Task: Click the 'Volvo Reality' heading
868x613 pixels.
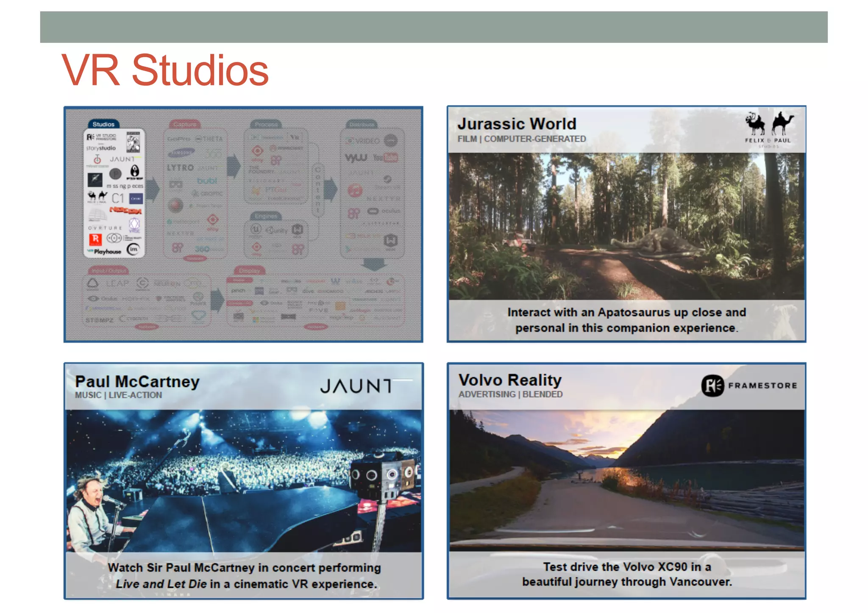Action: pos(510,380)
